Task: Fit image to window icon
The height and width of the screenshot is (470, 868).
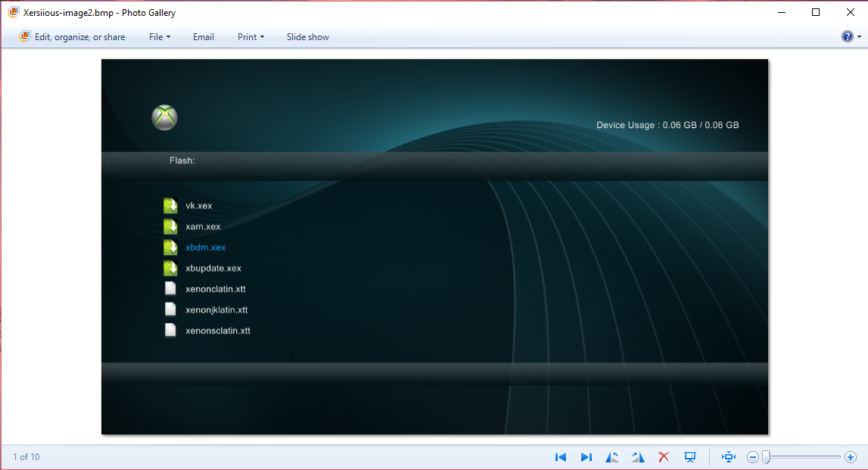Action: tap(729, 456)
